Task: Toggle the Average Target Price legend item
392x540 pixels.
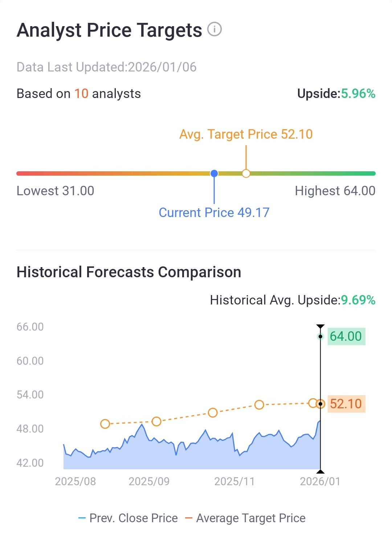Action: [x=245, y=518]
